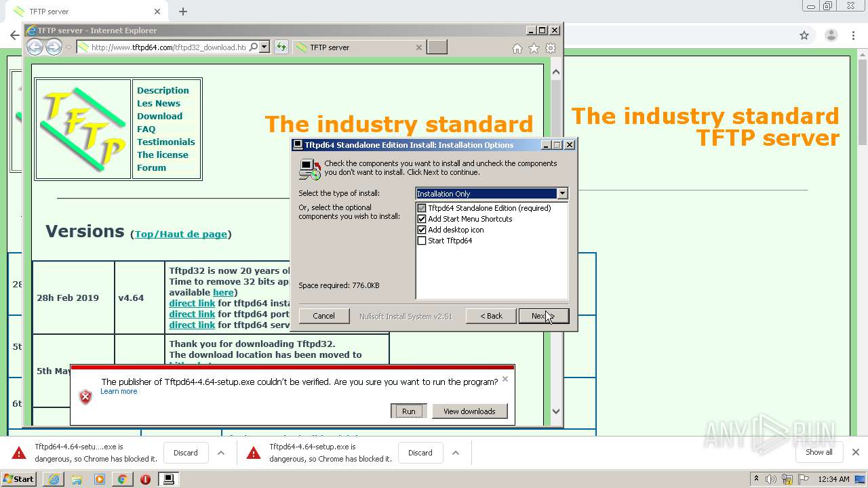Click the volume speaker tray icon
The height and width of the screenshot is (488, 868).
click(x=770, y=479)
